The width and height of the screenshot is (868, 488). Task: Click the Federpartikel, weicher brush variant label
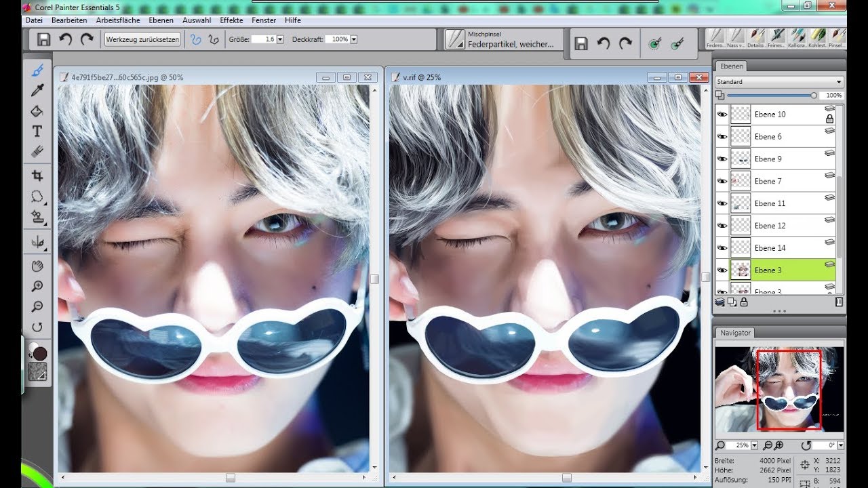[511, 44]
